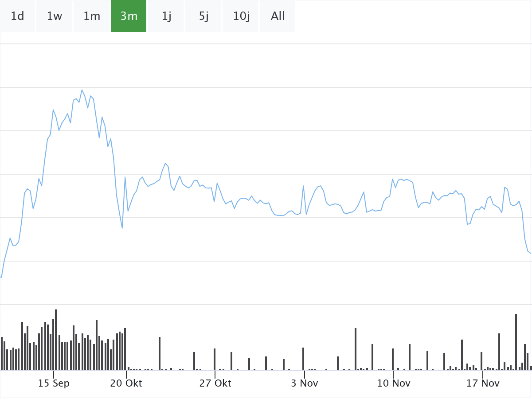532x399 pixels.
Task: Click the 17 Nov date label
Action: (483, 383)
